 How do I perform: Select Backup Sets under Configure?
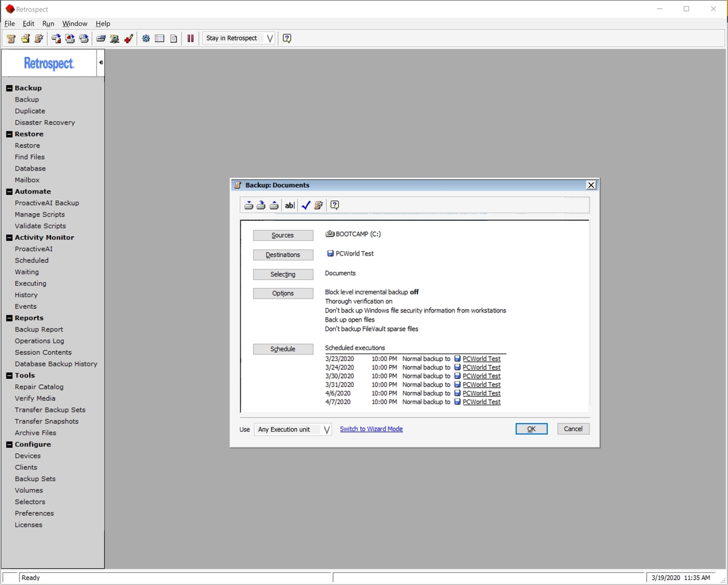pos(35,479)
